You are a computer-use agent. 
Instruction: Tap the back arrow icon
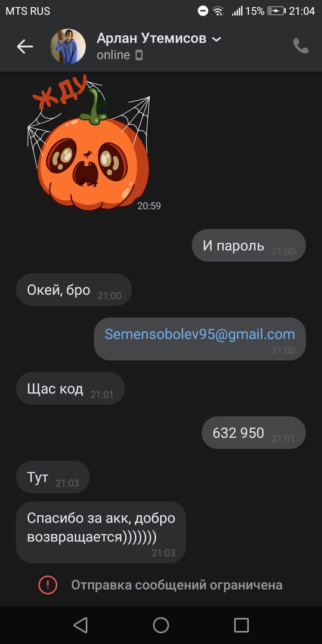24,47
